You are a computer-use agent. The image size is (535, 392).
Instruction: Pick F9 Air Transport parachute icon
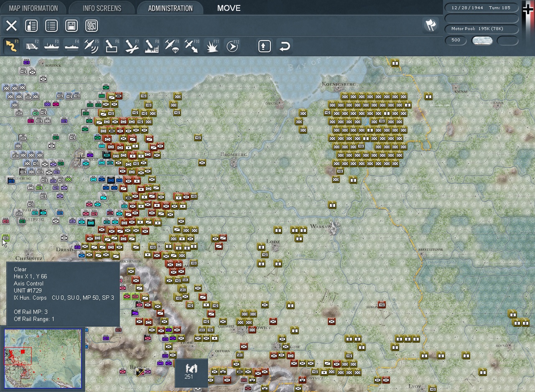click(x=172, y=46)
